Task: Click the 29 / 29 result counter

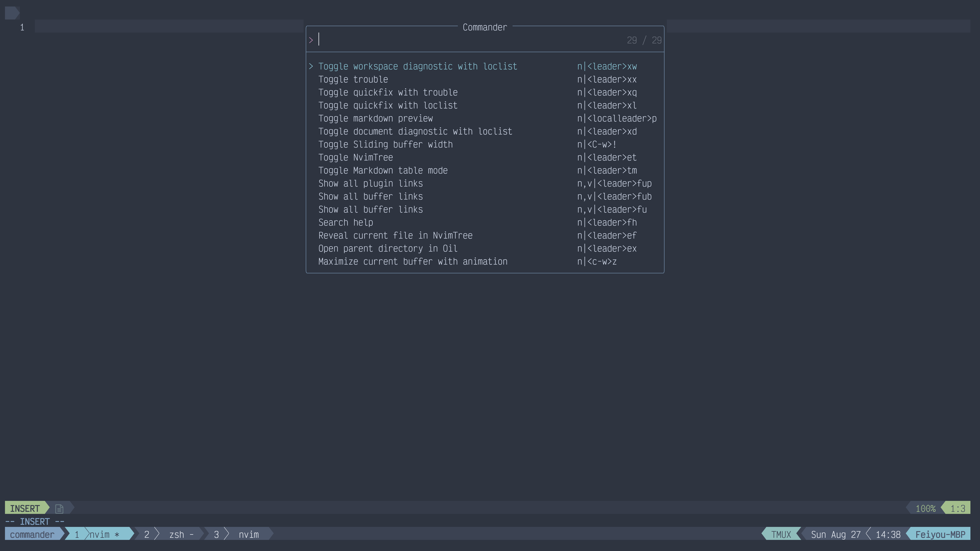Action: (644, 40)
